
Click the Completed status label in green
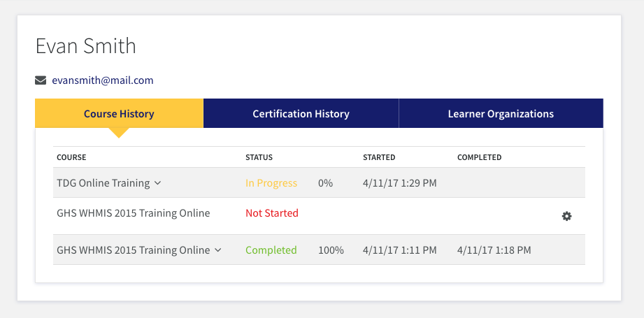click(271, 250)
